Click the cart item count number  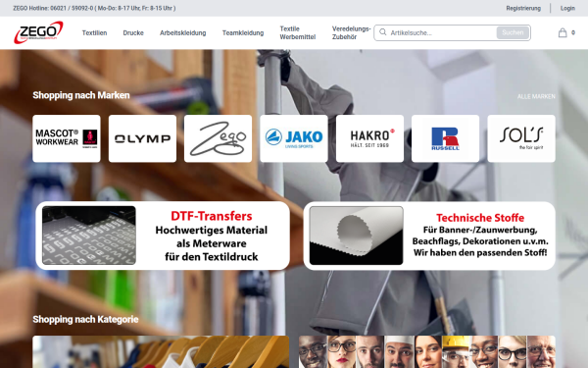coord(573,33)
